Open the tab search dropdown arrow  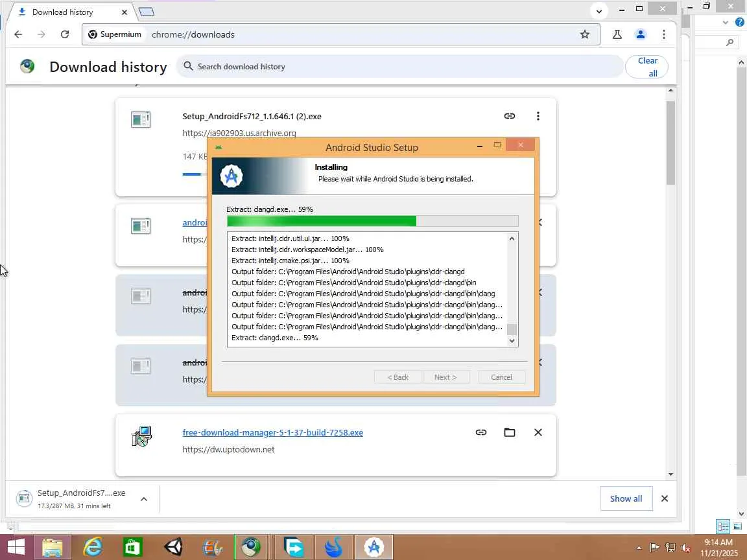599,11
